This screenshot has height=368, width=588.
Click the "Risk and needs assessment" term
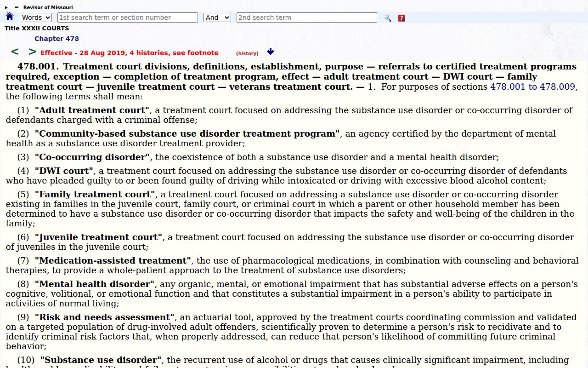click(104, 316)
